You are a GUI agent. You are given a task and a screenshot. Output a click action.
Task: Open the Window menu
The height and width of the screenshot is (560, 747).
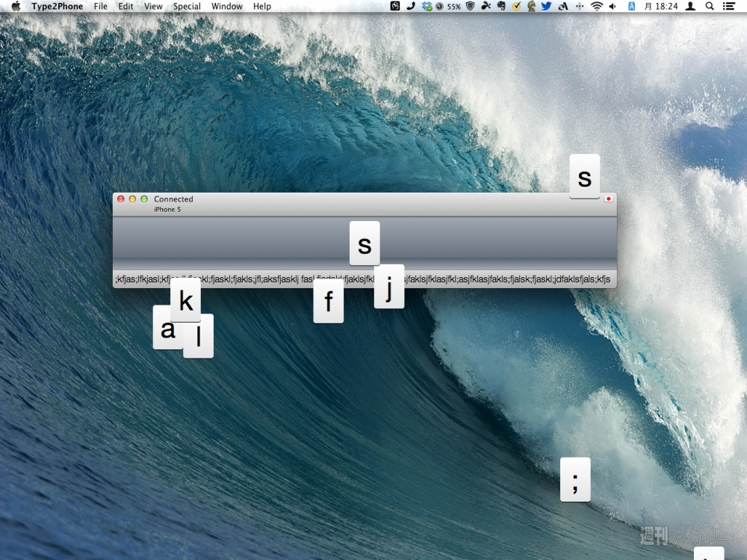[226, 6]
